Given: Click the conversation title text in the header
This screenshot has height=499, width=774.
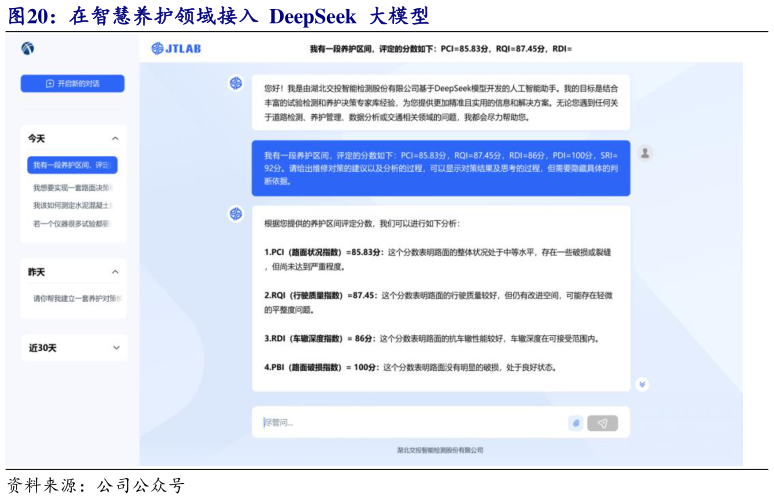Looking at the screenshot, I should [x=441, y=49].
